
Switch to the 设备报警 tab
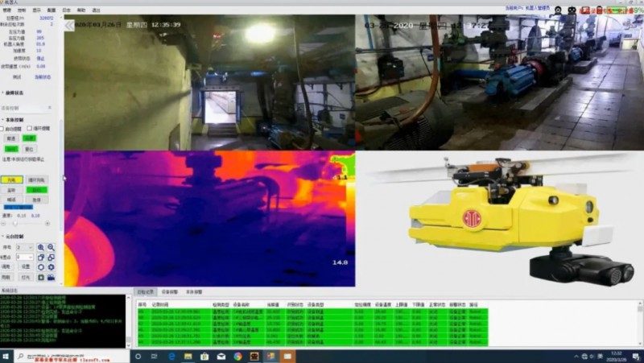170,292
